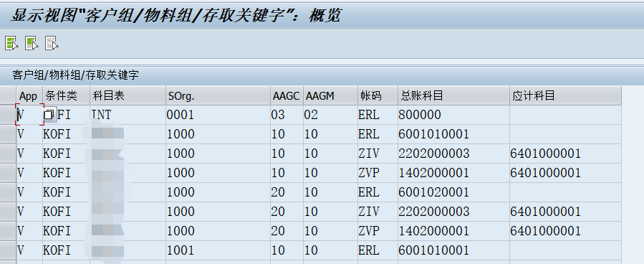Click the 客户组/物料组/存取关键字 table title
The width and height of the screenshot is (644, 264).
click(75, 75)
